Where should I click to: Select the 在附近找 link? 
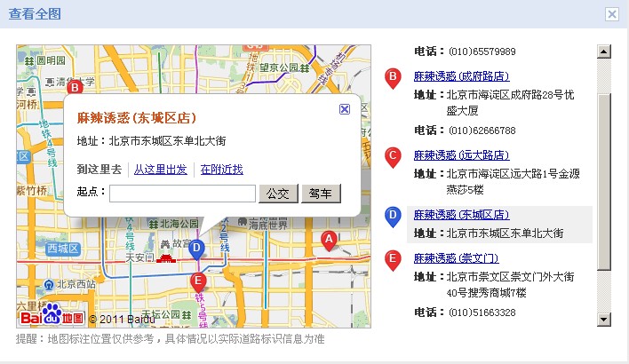[x=222, y=170]
